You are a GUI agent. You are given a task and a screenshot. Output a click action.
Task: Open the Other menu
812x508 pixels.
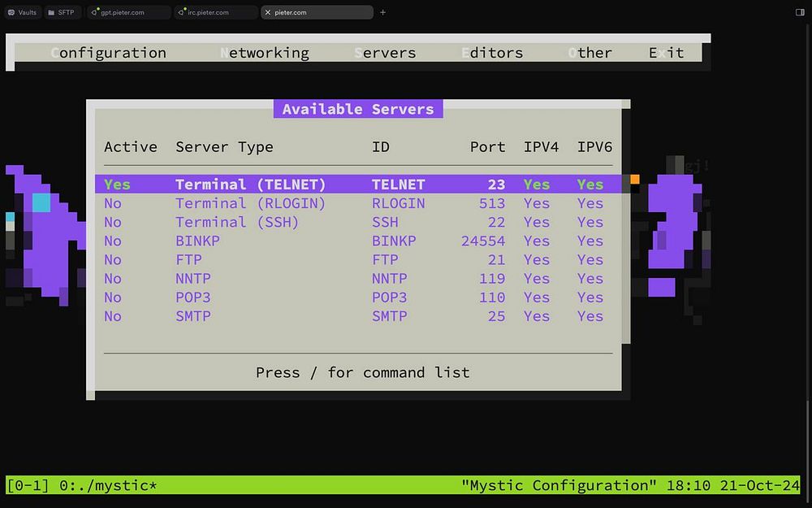(x=590, y=53)
